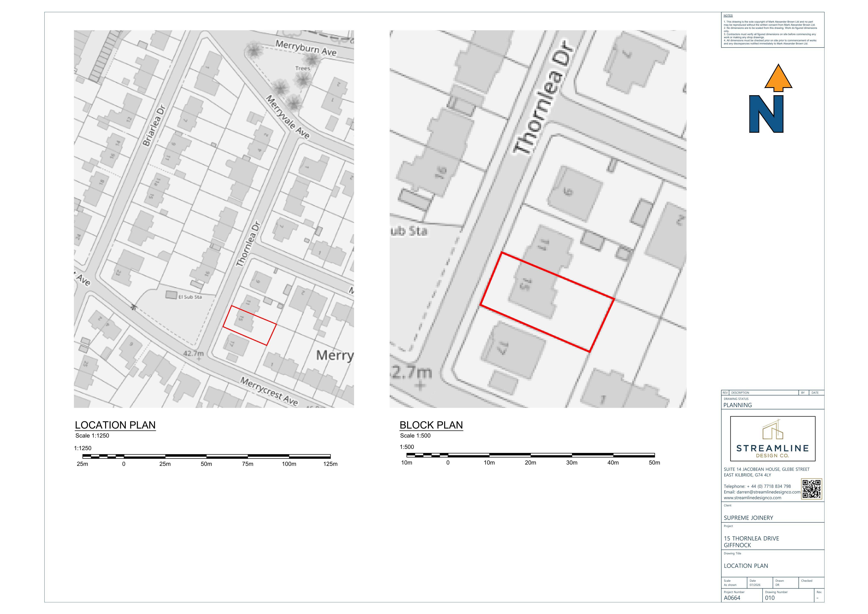Click the 'LOCATION PLAN' heading under the left map
This screenshot has width=868, height=614.
pos(115,425)
